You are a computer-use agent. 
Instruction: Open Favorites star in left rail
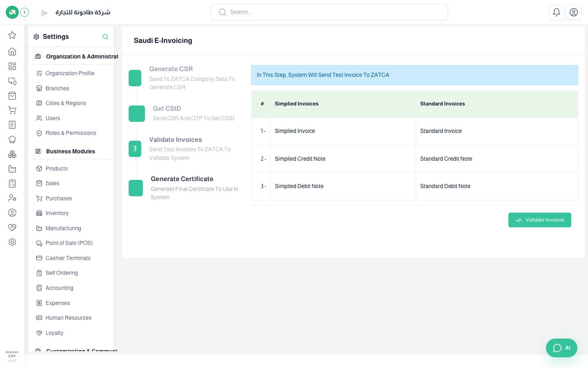[x=12, y=35]
